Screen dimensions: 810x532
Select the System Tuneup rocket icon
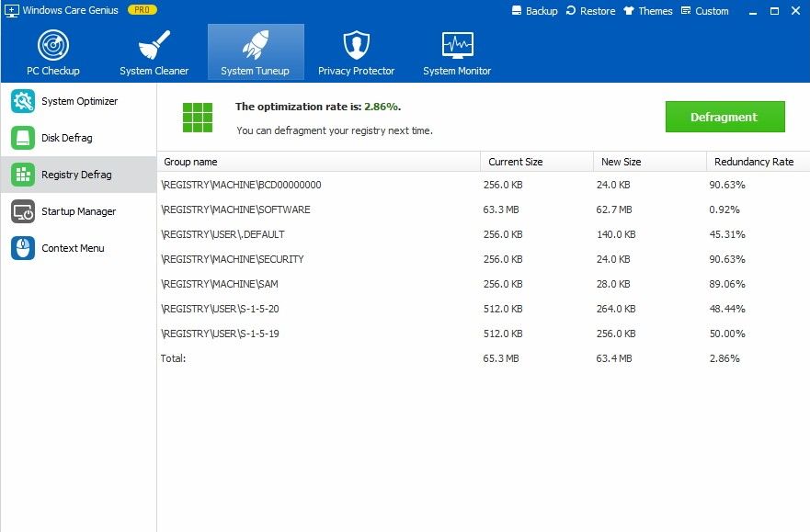point(256,45)
